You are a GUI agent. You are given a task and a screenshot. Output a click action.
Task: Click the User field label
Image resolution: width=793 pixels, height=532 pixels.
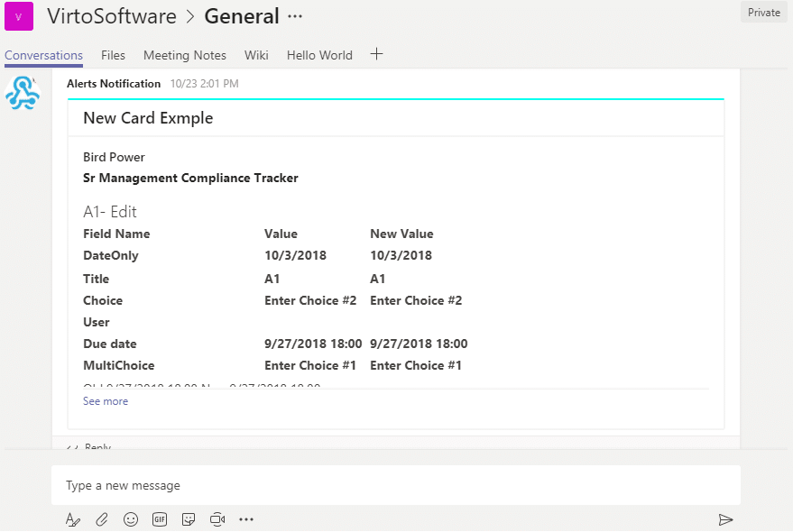pyautogui.click(x=97, y=323)
